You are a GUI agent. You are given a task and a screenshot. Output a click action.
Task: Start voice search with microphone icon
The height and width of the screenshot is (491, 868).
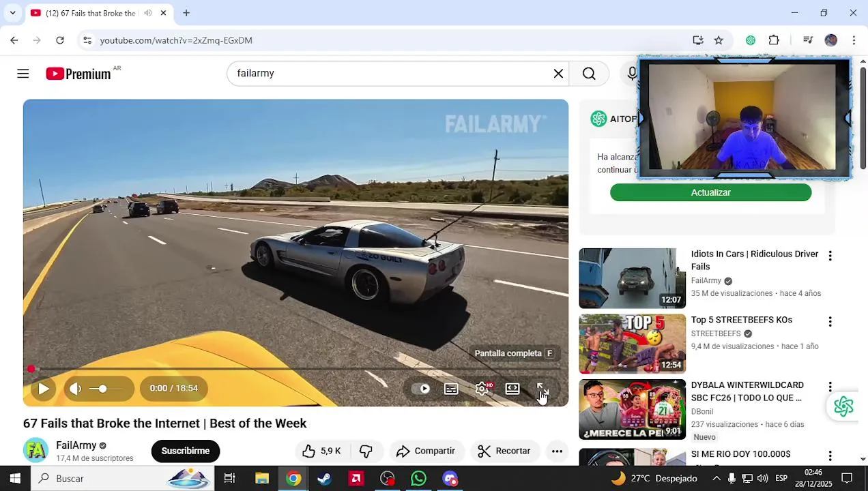tap(632, 74)
